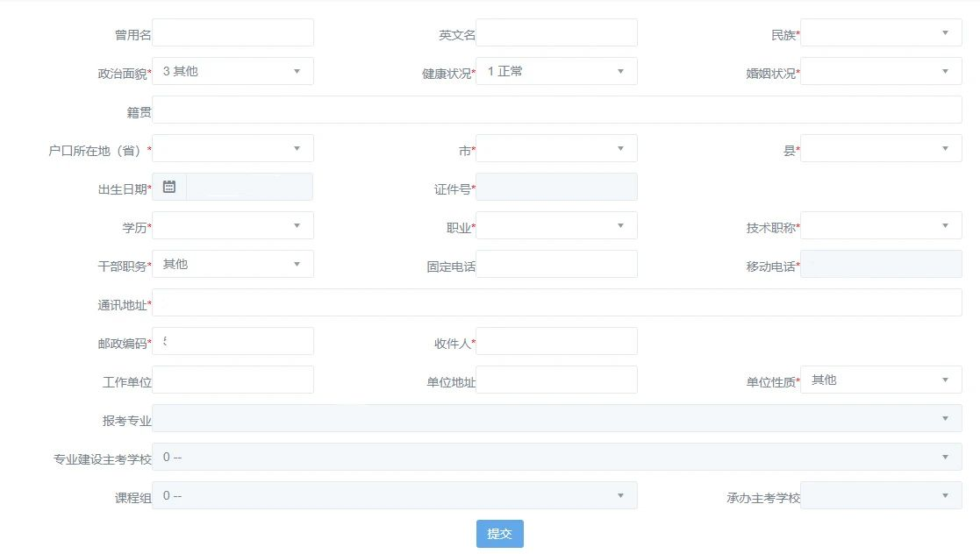Select the 婚姻状况 dropdown
Image resolution: width=980 pixels, height=554 pixels.
click(880, 72)
